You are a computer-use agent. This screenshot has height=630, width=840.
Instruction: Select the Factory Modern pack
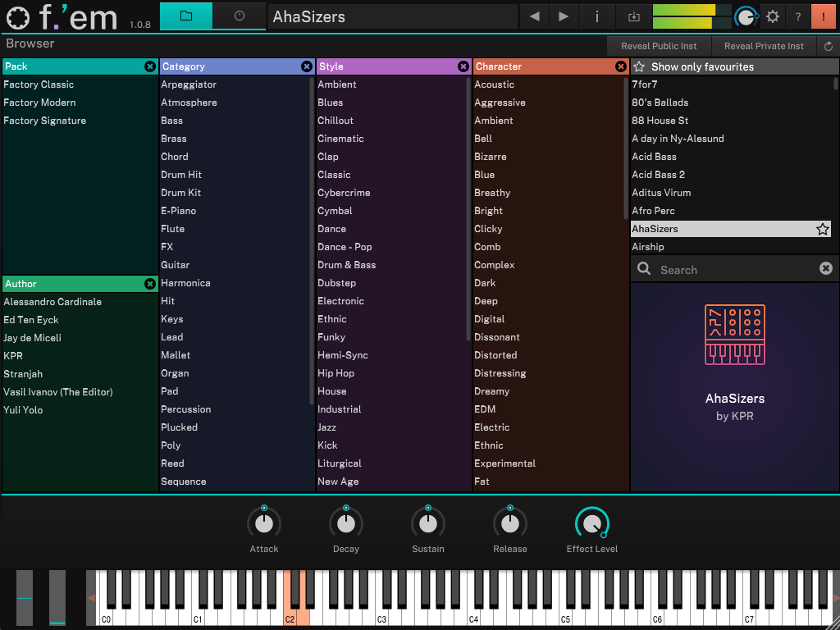(39, 103)
